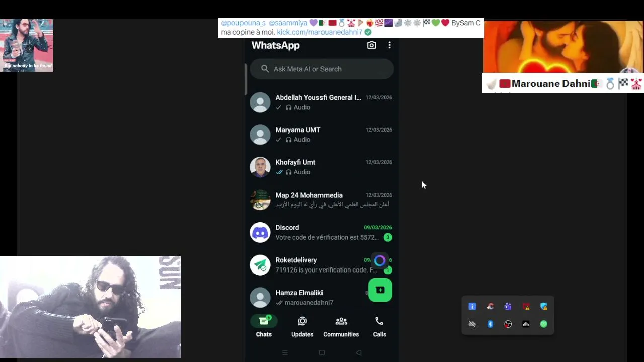Click the Bluetooth tray icon
Viewport: 644px width, 362px height.
[x=490, y=324]
